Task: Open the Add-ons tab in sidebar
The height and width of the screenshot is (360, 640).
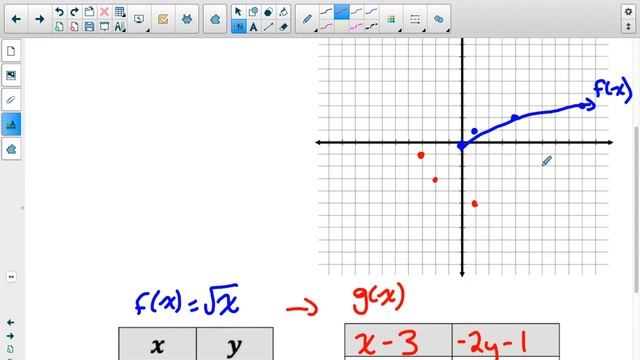Action: point(11,149)
